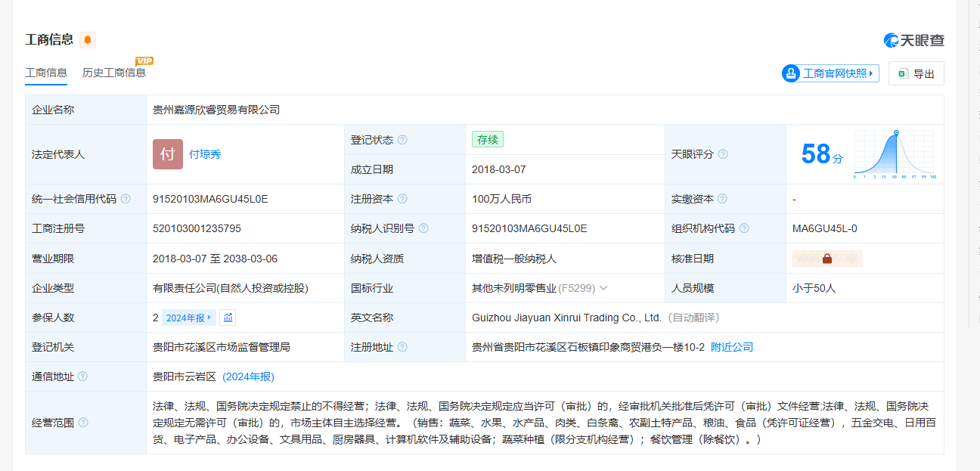The image size is (980, 471).
Task: Click the 天眼查 logo
Action: coord(914,41)
